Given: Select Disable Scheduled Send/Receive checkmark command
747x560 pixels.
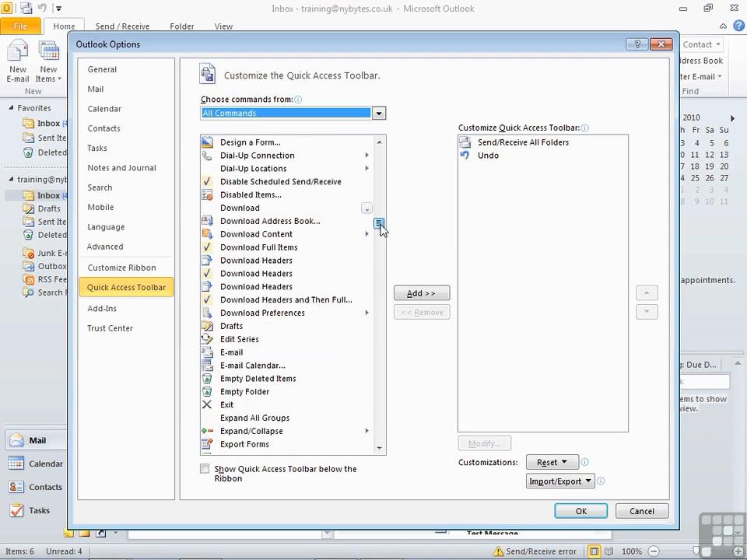Looking at the screenshot, I should point(286,181).
